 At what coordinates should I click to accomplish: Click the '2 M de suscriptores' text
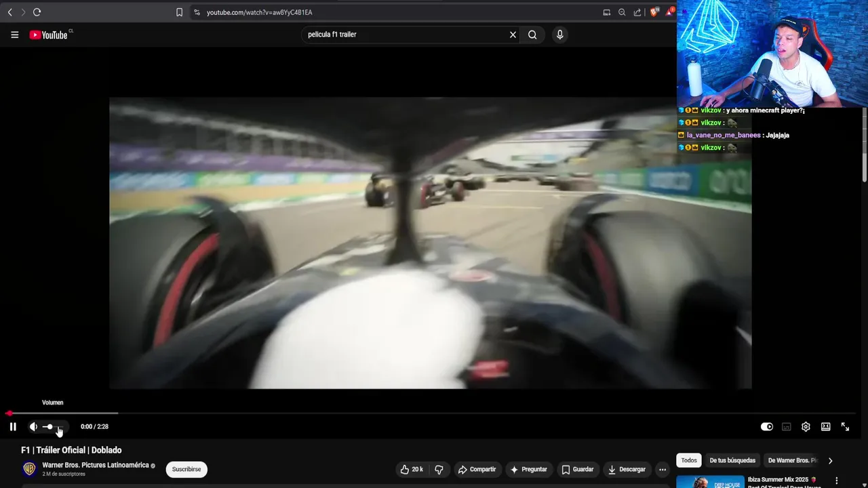(64, 474)
